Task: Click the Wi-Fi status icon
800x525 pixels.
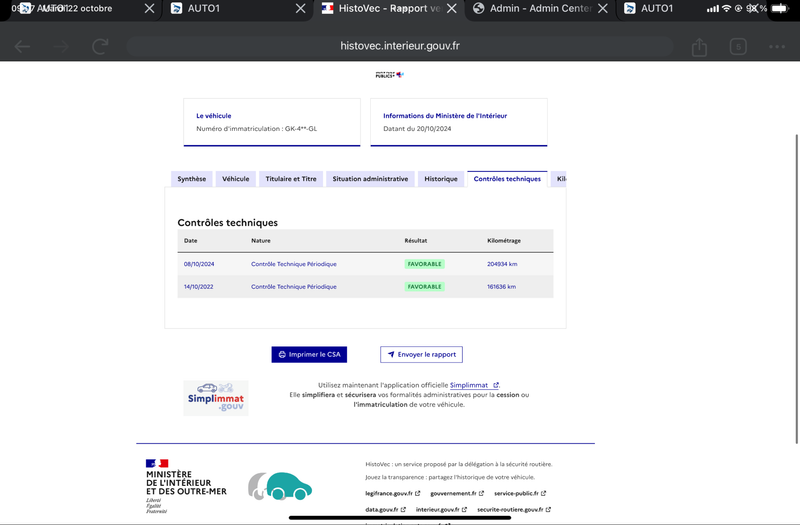Action: 726,8
